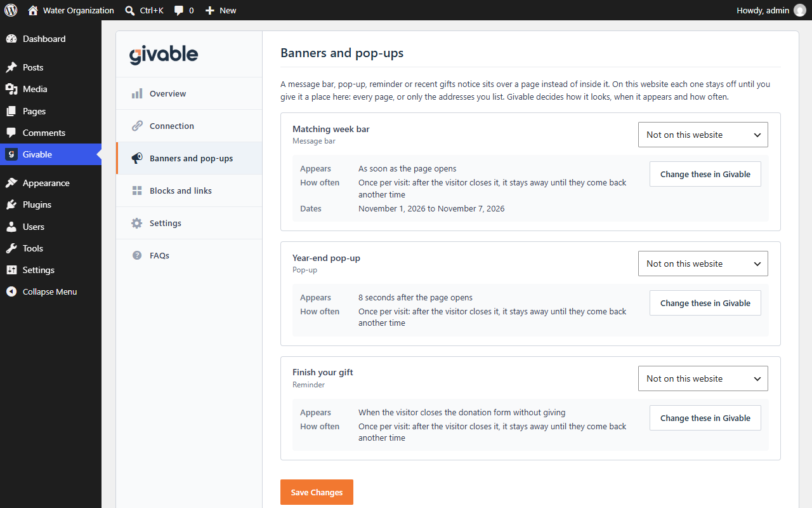Image resolution: width=812 pixels, height=508 pixels.
Task: Click the admin avatar icon
Action: point(800,10)
